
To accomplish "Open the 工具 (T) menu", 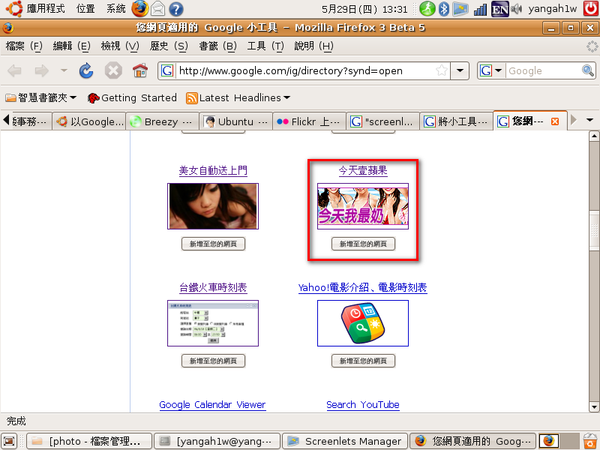I will coord(266,46).
